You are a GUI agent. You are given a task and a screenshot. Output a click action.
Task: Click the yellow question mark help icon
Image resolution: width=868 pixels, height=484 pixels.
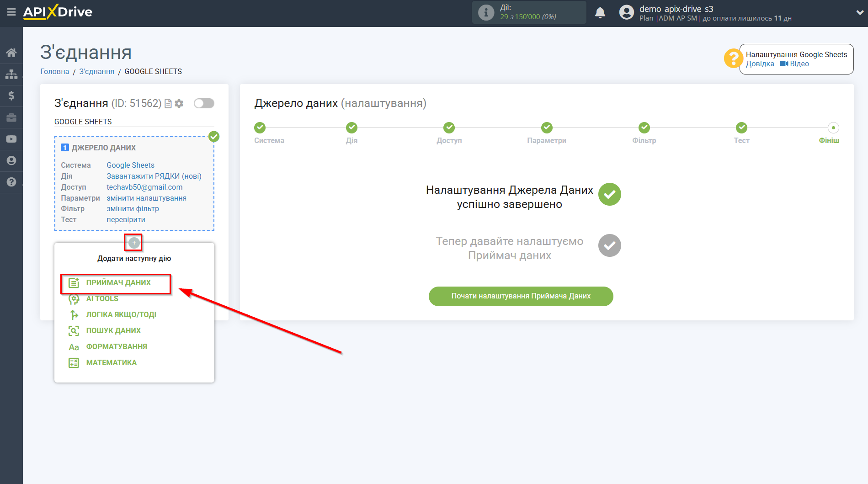(x=733, y=59)
